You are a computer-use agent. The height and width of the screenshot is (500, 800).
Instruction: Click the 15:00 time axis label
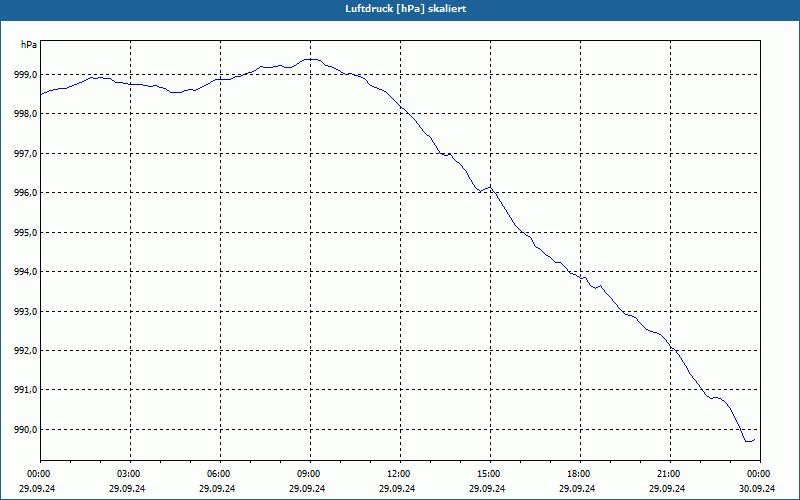[490, 474]
